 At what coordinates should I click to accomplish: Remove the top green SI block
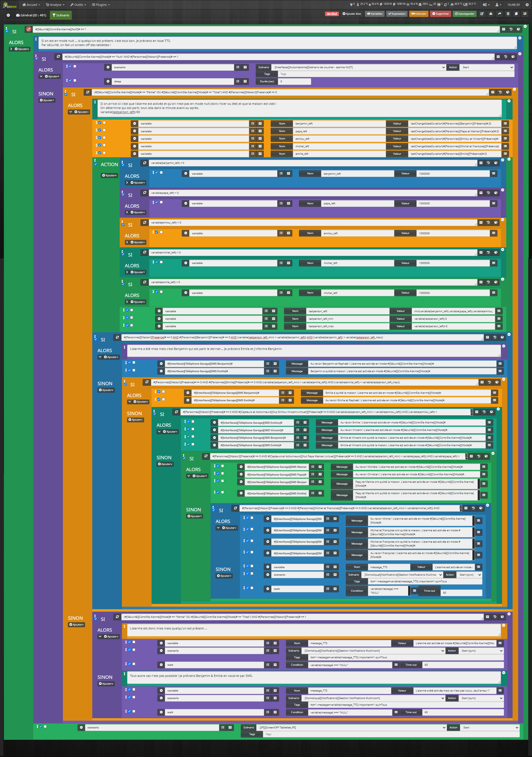coord(525,26)
